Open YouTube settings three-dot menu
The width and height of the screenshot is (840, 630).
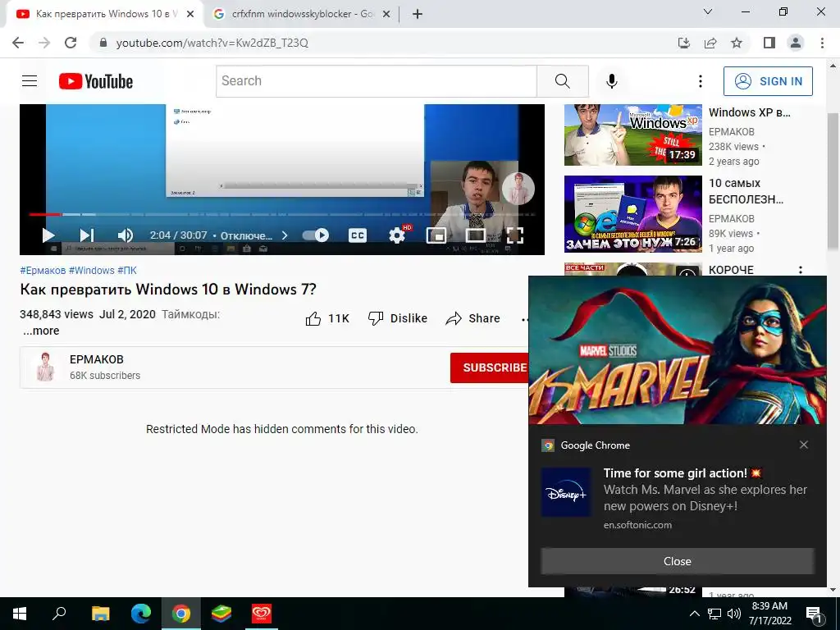pyautogui.click(x=700, y=81)
